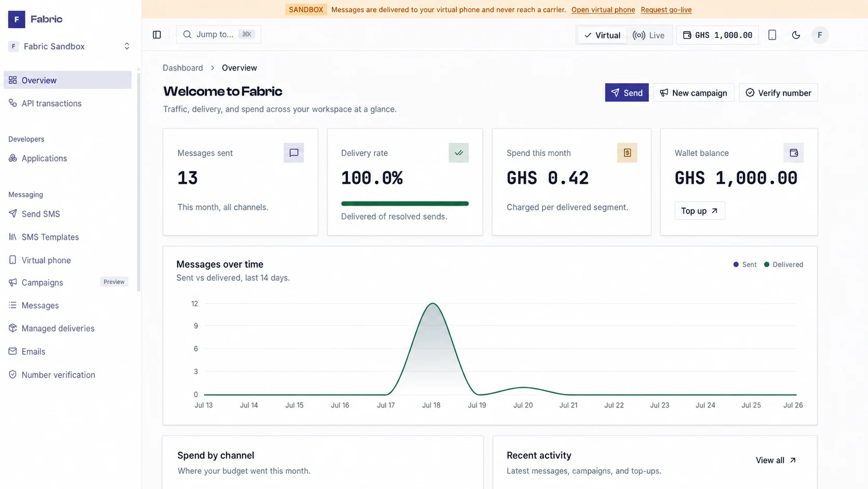Switch to Live mode

649,35
